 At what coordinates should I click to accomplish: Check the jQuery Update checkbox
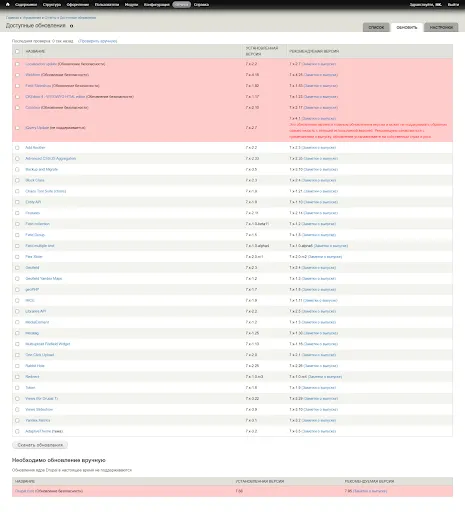pyautogui.click(x=17, y=128)
